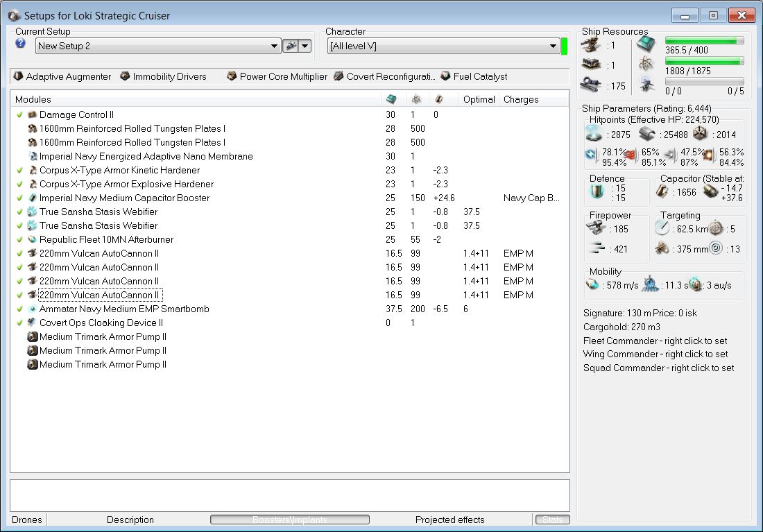
Task: Toggle Covert Ops Cloaking Device II checkmark
Action: tap(19, 323)
